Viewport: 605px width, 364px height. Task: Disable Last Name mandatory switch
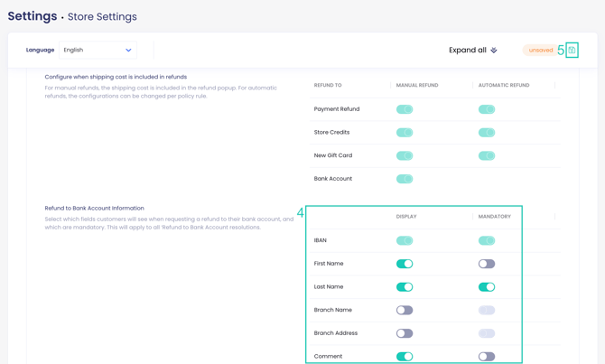[x=487, y=287]
